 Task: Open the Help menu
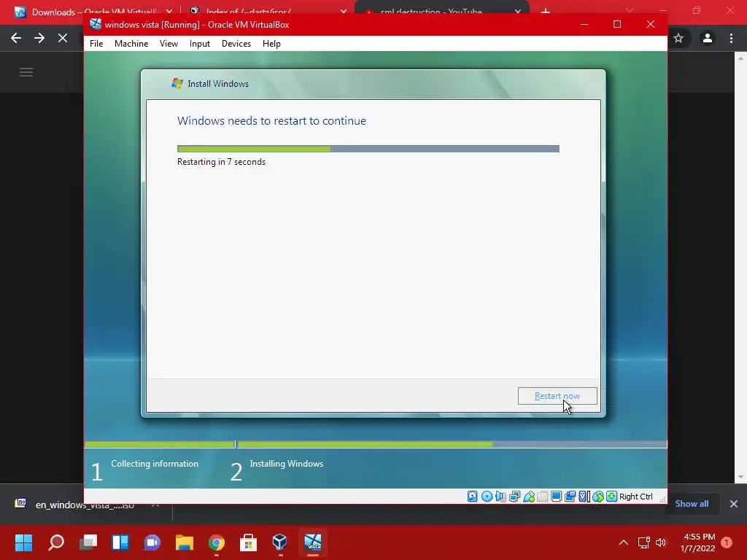tap(271, 43)
